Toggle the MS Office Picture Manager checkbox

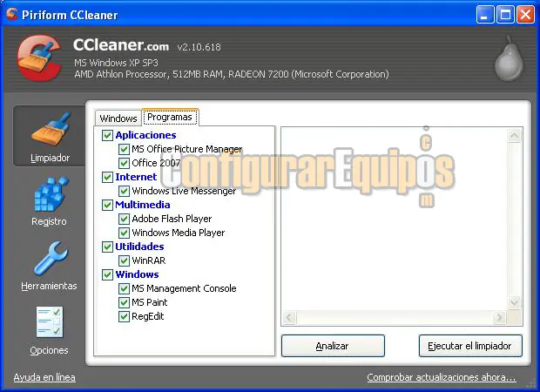point(124,149)
